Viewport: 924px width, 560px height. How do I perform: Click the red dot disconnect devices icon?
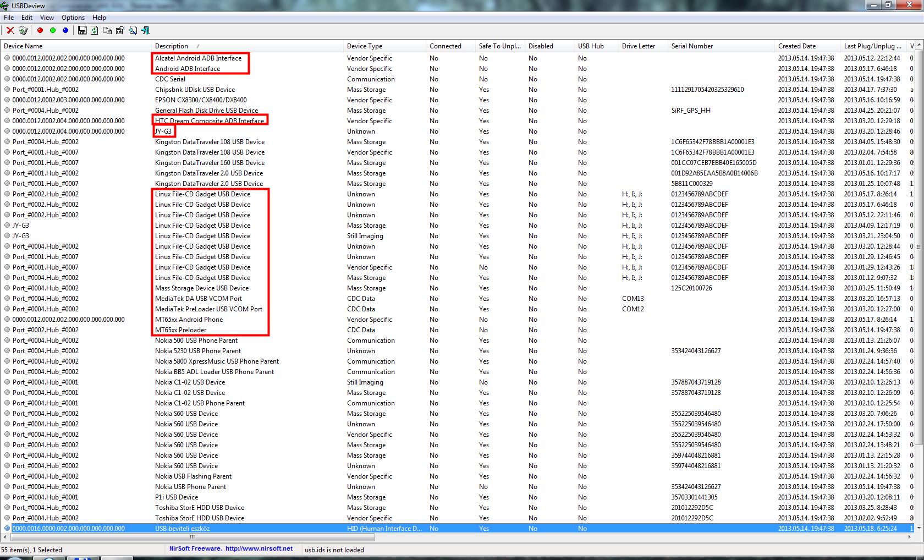[40, 31]
